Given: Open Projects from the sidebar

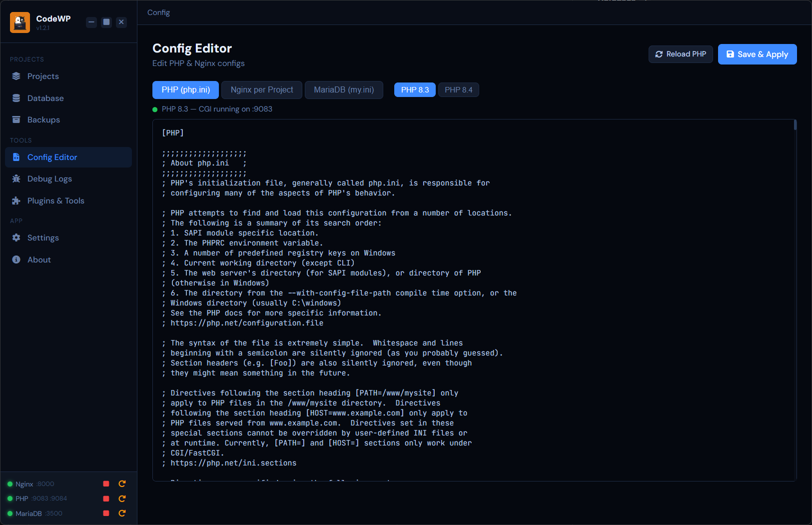Looking at the screenshot, I should pos(43,76).
